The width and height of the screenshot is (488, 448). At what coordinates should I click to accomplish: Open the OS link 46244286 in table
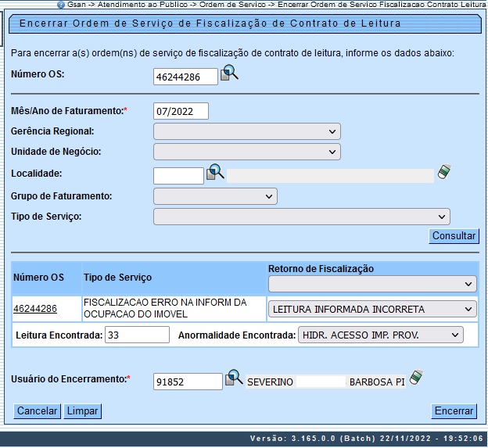(x=35, y=309)
